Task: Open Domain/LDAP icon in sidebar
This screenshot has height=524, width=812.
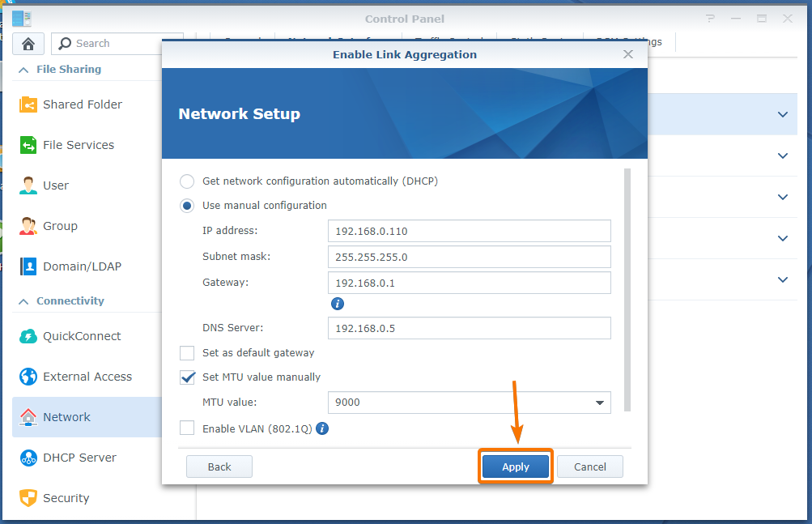Action: point(28,266)
